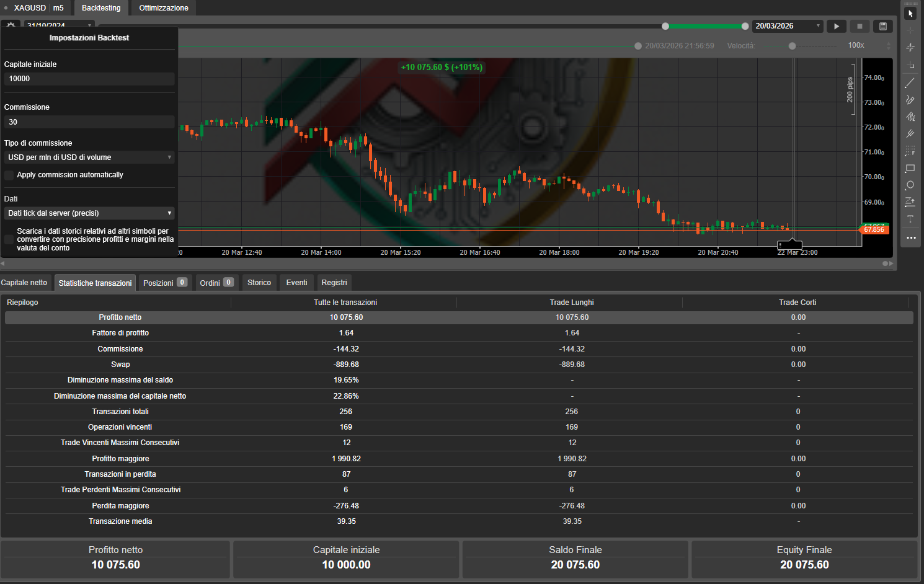924x584 pixels.
Task: Enable Apply commission automatically
Action: pos(9,175)
